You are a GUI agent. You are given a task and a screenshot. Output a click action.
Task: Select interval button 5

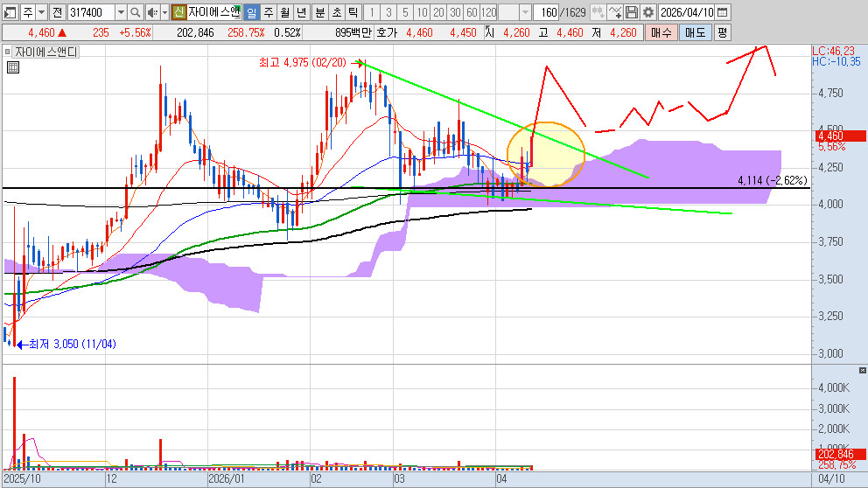pyautogui.click(x=405, y=11)
